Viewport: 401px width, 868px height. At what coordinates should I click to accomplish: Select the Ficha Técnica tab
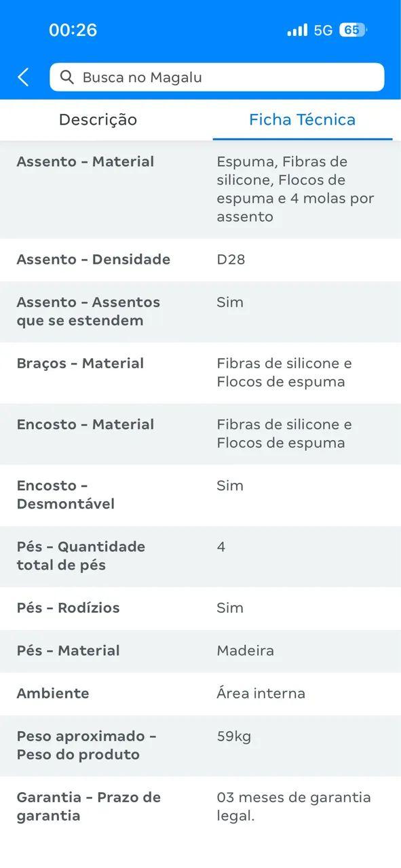pyautogui.click(x=302, y=119)
